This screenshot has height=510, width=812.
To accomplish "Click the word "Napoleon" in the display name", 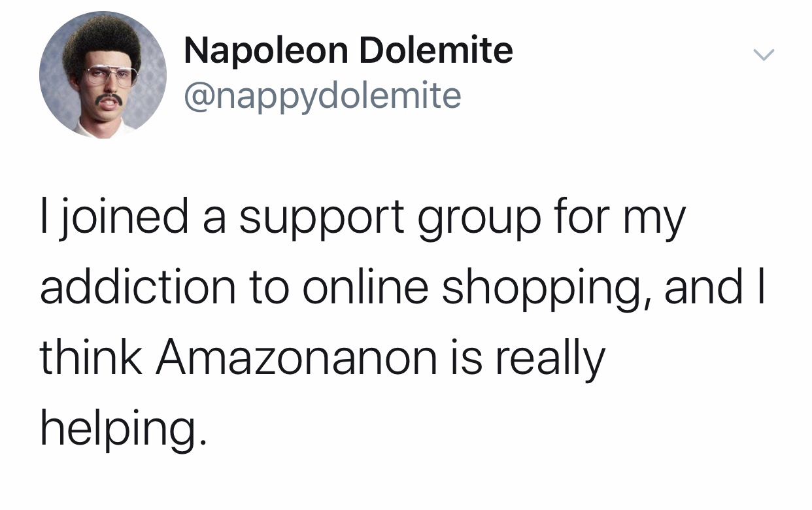I will (265, 50).
